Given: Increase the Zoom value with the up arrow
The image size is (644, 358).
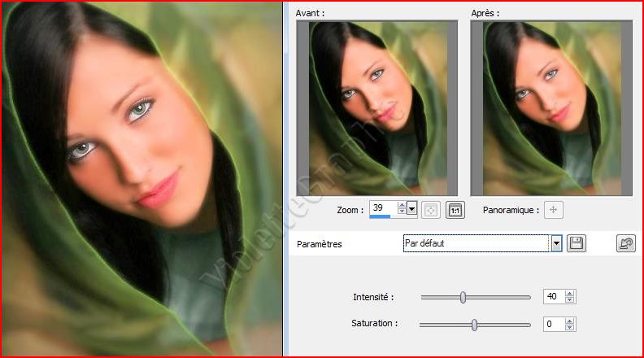Looking at the screenshot, I should [x=401, y=206].
